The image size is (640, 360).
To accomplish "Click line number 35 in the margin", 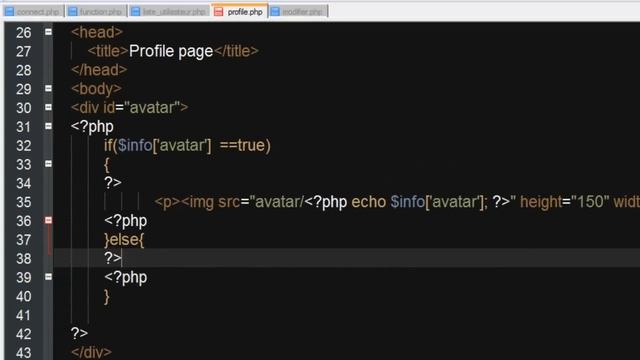I will coord(24,202).
